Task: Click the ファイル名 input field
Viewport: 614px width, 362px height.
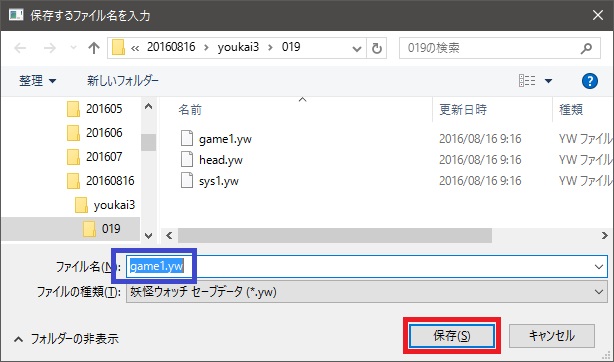Action: 367,267
